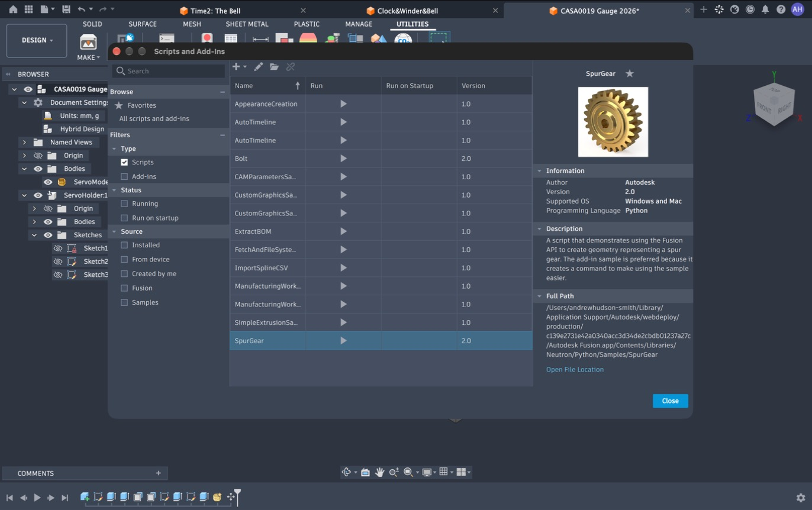Check the Created by me source filter
Screen dimensions: 812x510
tap(124, 274)
